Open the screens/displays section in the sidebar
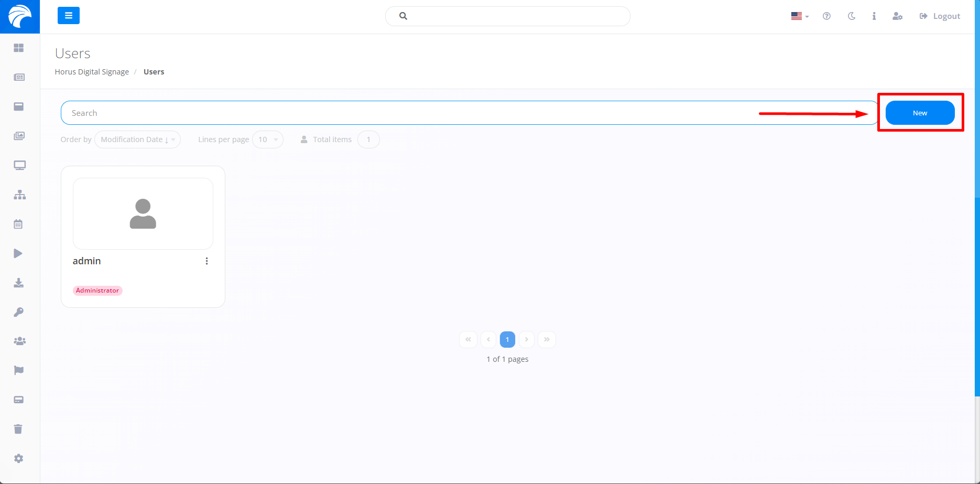Screen dimensions: 980x484 pos(19,165)
